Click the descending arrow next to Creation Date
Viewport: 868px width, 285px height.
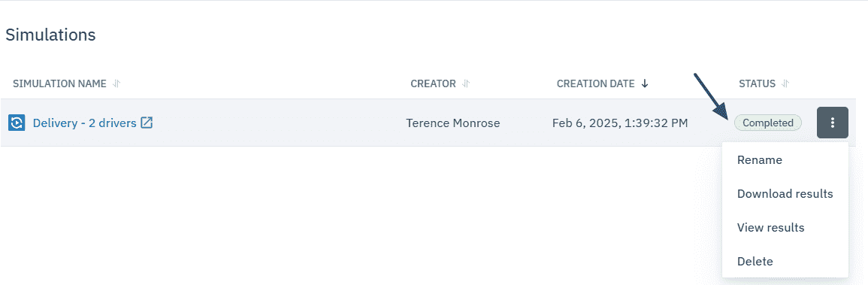644,84
